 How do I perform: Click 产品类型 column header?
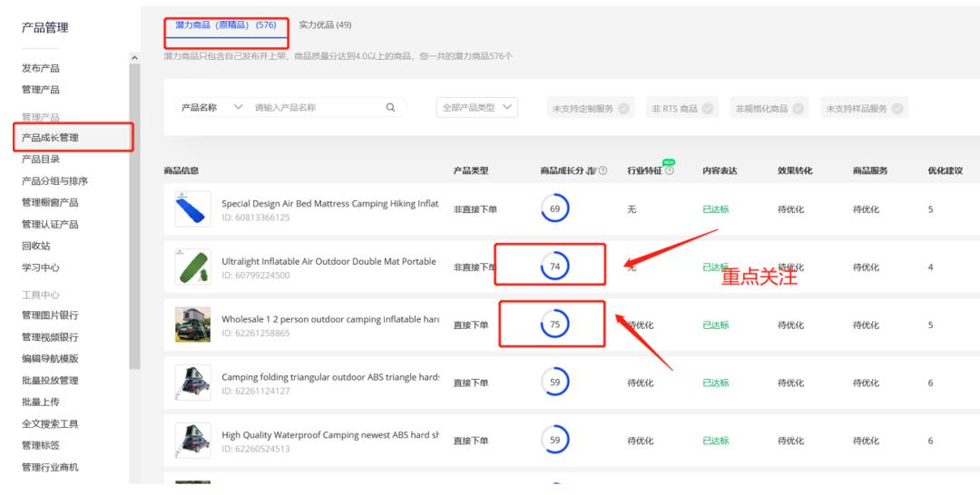(471, 170)
